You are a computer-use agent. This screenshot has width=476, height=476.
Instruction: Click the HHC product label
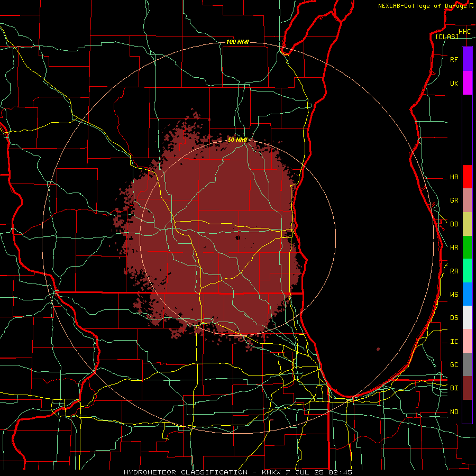[464, 32]
